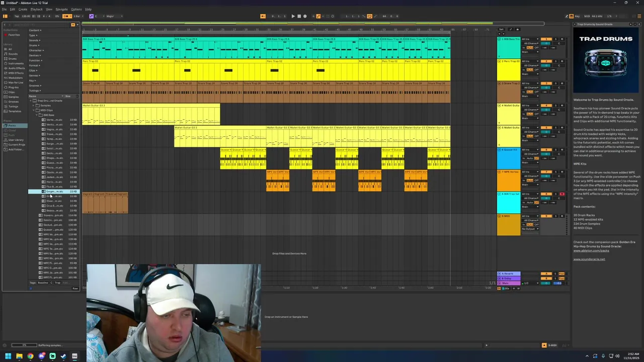This screenshot has height=362, width=644.
Task: Open the Samples category in browser
Action: pos(13,97)
